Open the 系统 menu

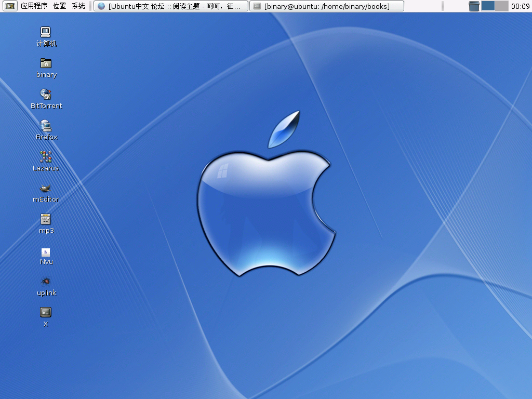[78, 6]
